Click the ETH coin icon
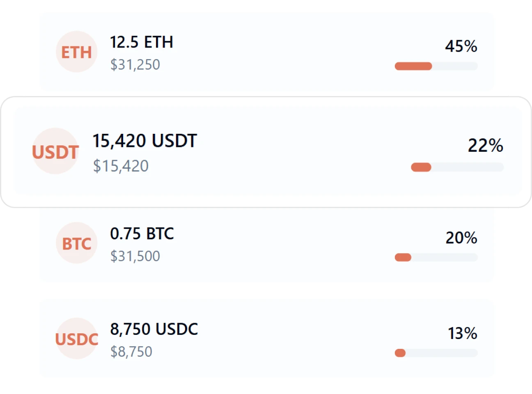The width and height of the screenshot is (532, 394). [76, 52]
